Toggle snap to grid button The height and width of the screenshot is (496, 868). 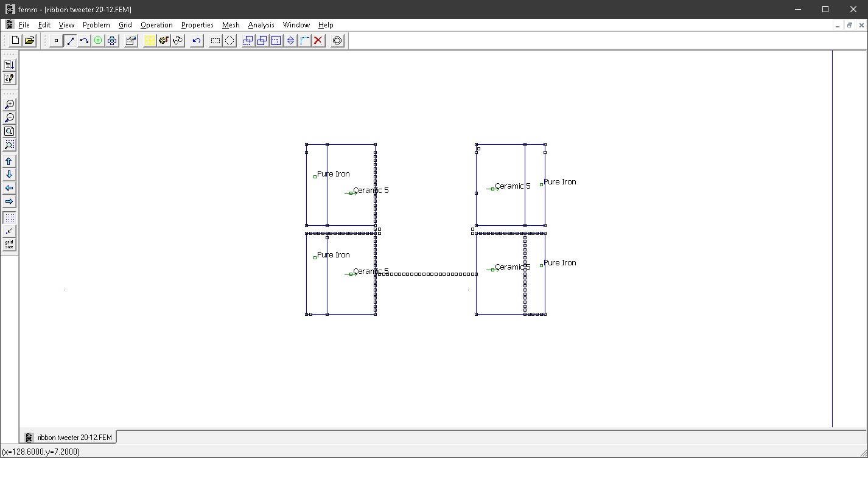9,231
